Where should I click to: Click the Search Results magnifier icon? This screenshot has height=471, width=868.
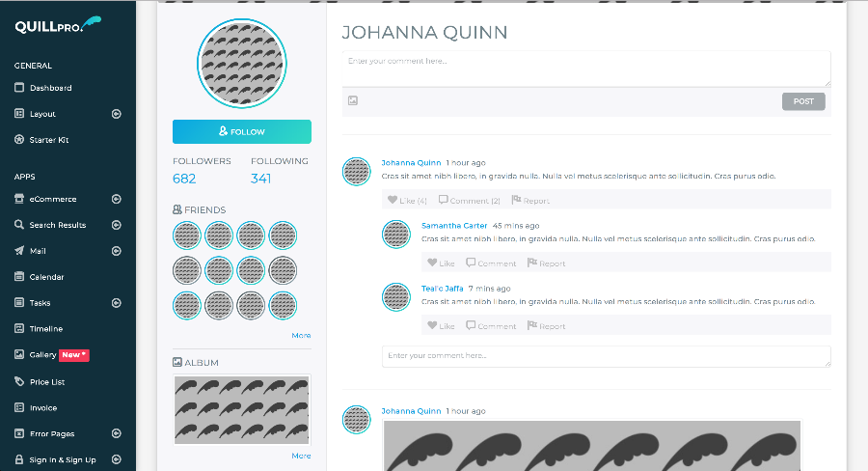[19, 225]
